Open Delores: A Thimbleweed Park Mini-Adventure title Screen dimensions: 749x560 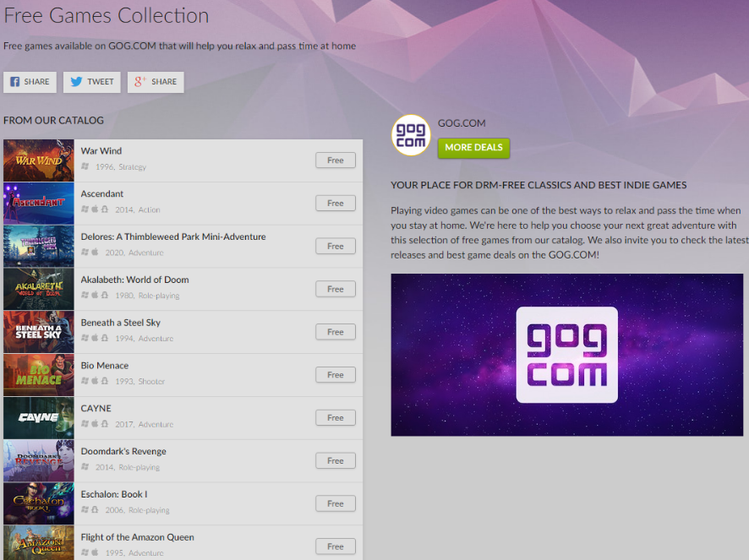point(173,237)
